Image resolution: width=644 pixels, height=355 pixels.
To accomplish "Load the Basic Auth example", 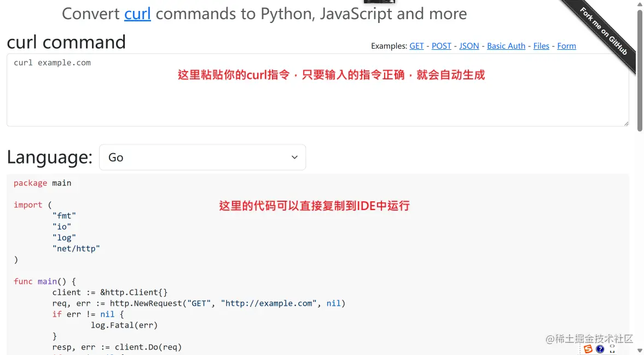I will 506,46.
